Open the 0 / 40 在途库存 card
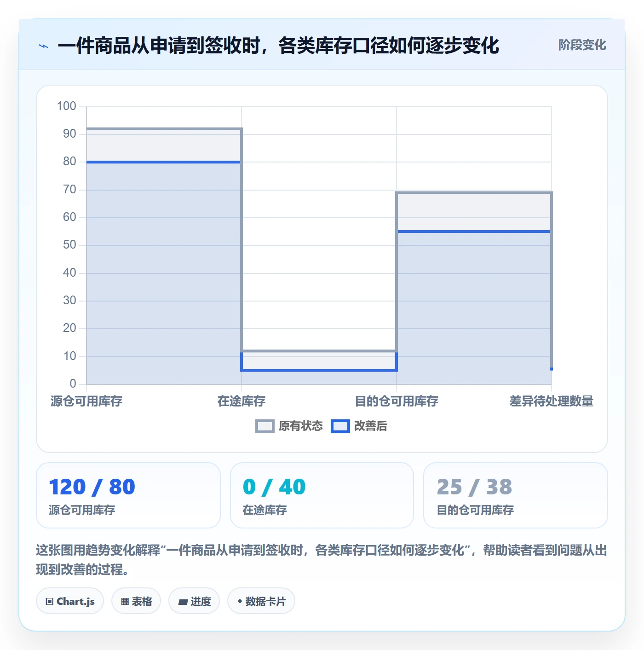 pyautogui.click(x=322, y=495)
